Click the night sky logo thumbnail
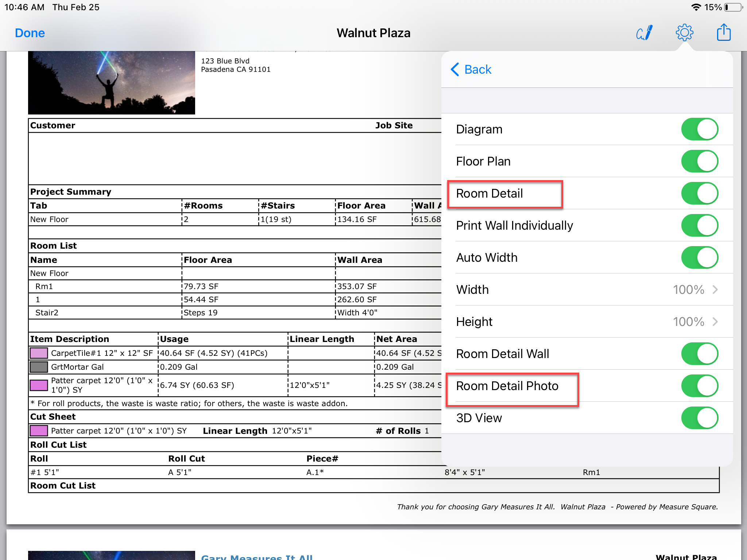This screenshot has width=747, height=560. (x=112, y=82)
